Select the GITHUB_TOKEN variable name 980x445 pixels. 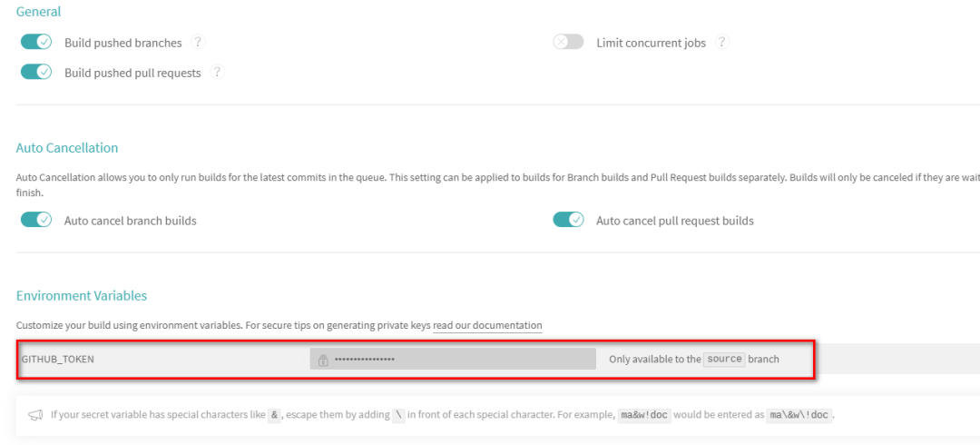point(58,359)
